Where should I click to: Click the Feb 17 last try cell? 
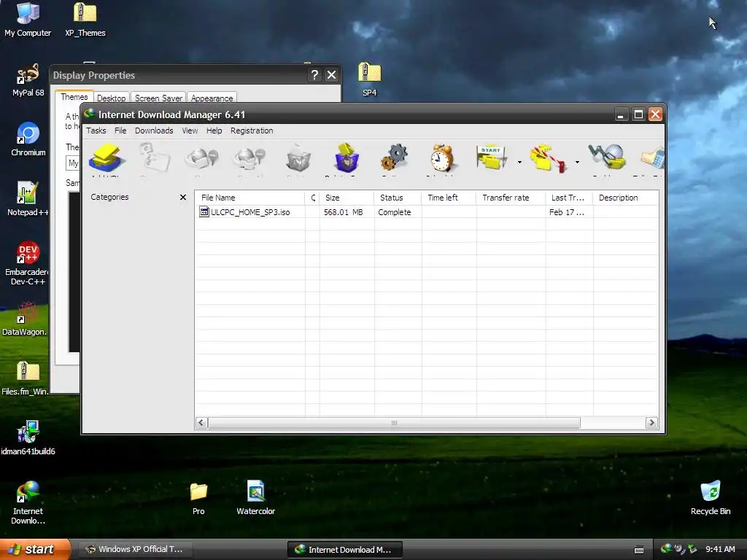tap(566, 212)
